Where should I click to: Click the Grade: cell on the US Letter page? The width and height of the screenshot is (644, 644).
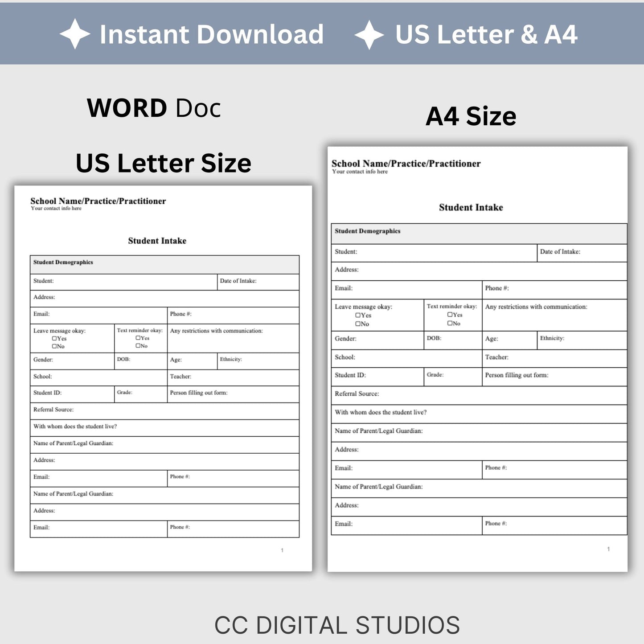[141, 394]
